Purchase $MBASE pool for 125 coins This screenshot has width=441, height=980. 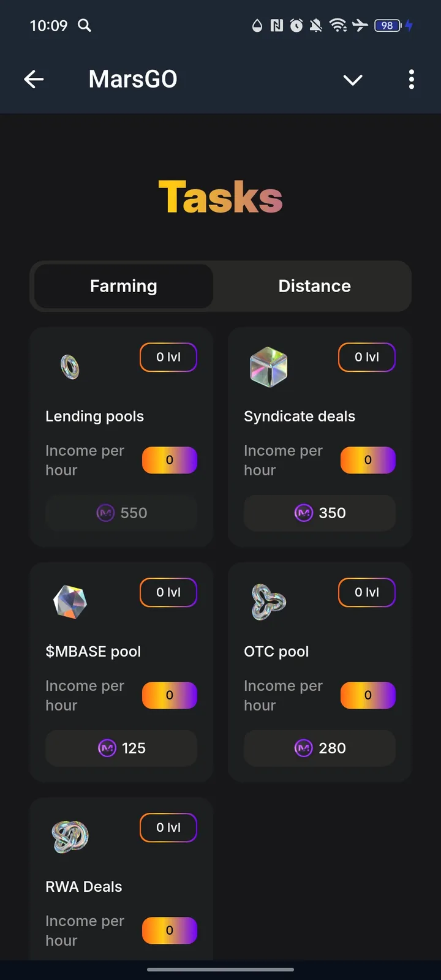click(121, 748)
